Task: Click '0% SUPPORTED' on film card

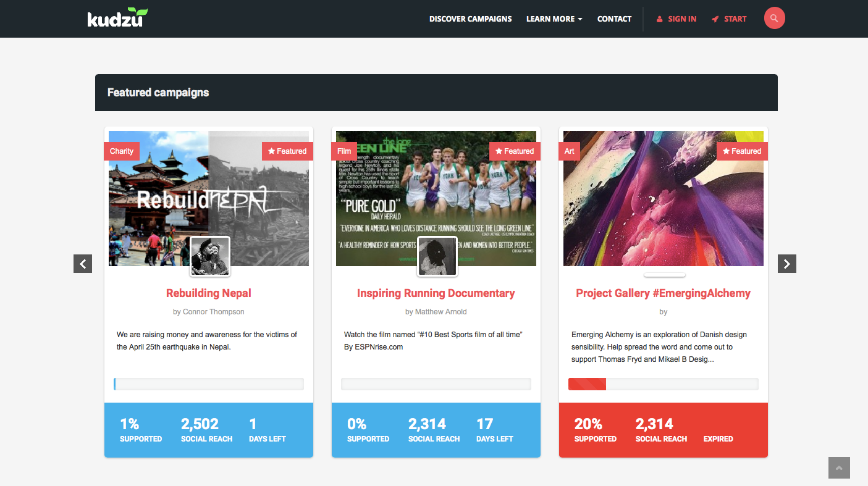Action: (368, 430)
